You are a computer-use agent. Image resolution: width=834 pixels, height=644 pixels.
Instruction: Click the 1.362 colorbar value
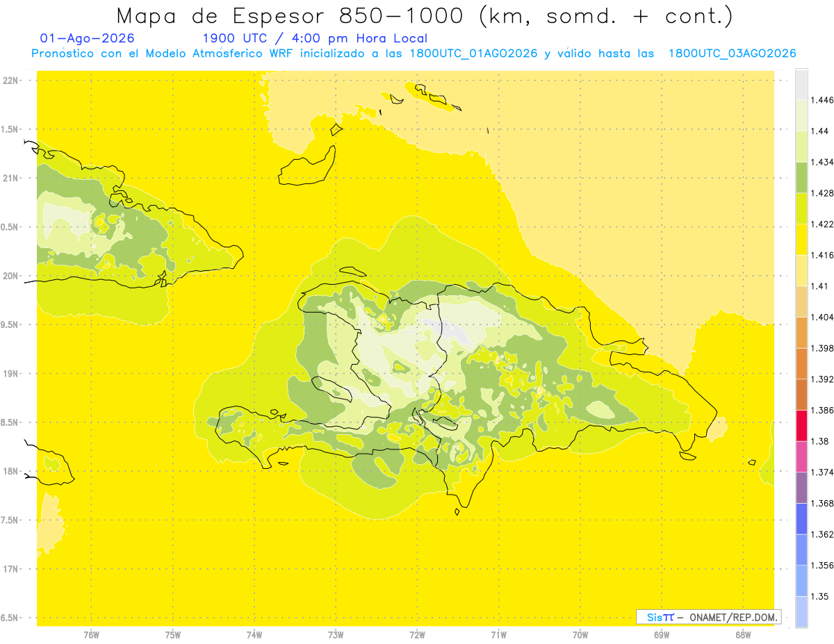[x=822, y=534]
